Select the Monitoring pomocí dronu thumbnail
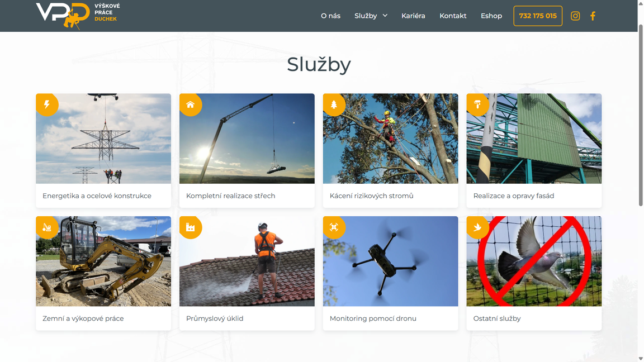Viewport: 644px width, 362px height. tap(390, 261)
